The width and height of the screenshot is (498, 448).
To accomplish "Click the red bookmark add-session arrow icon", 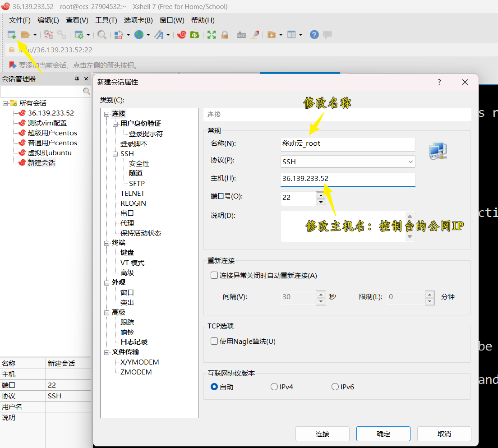I will click(x=13, y=65).
